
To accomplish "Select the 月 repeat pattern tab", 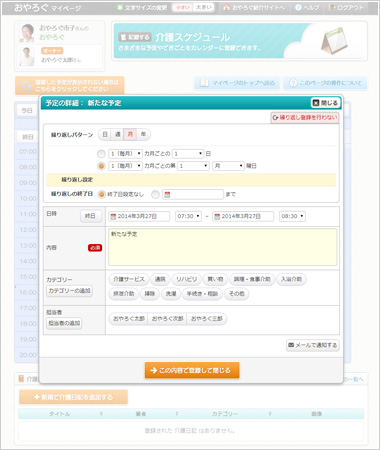I will pos(130,134).
